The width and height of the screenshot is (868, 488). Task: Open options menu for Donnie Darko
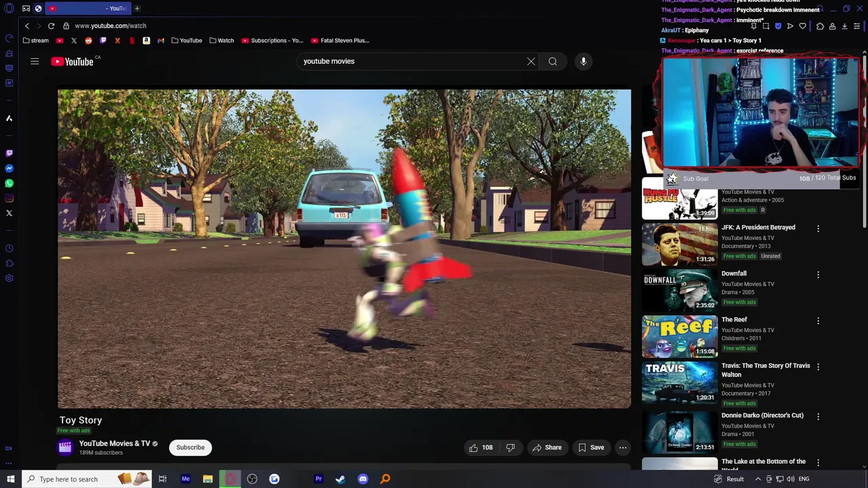click(x=818, y=416)
